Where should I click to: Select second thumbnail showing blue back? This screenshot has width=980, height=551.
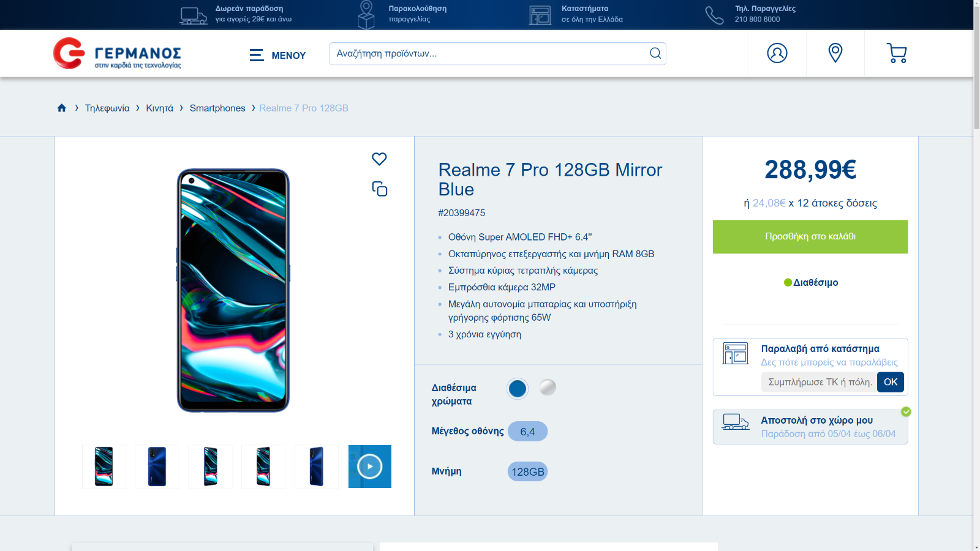click(x=157, y=467)
